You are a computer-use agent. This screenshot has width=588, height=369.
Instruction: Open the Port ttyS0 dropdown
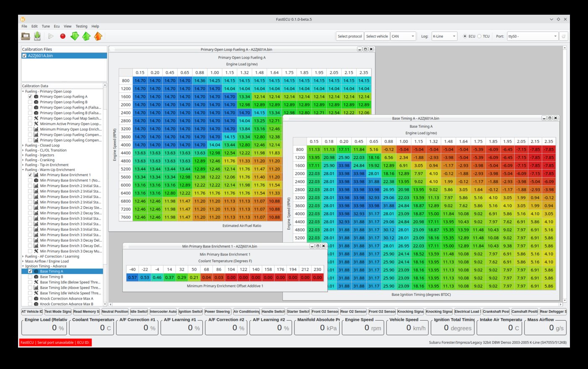pyautogui.click(x=533, y=36)
